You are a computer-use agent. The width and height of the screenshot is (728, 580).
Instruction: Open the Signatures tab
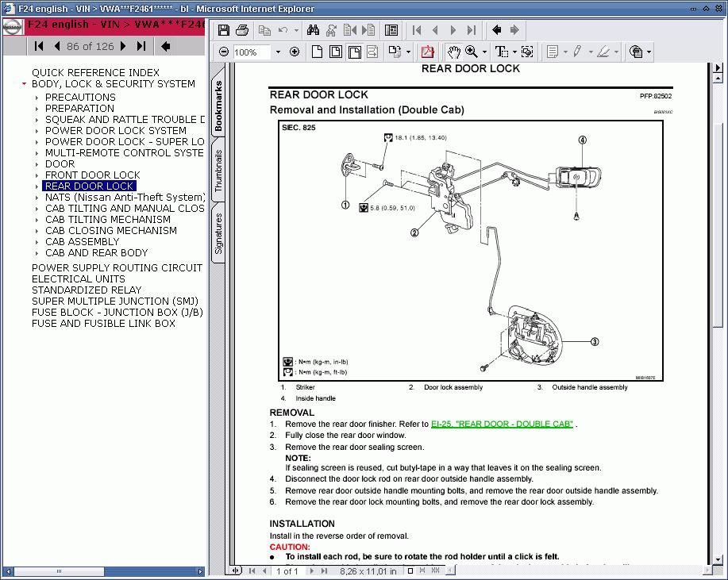tap(218, 233)
